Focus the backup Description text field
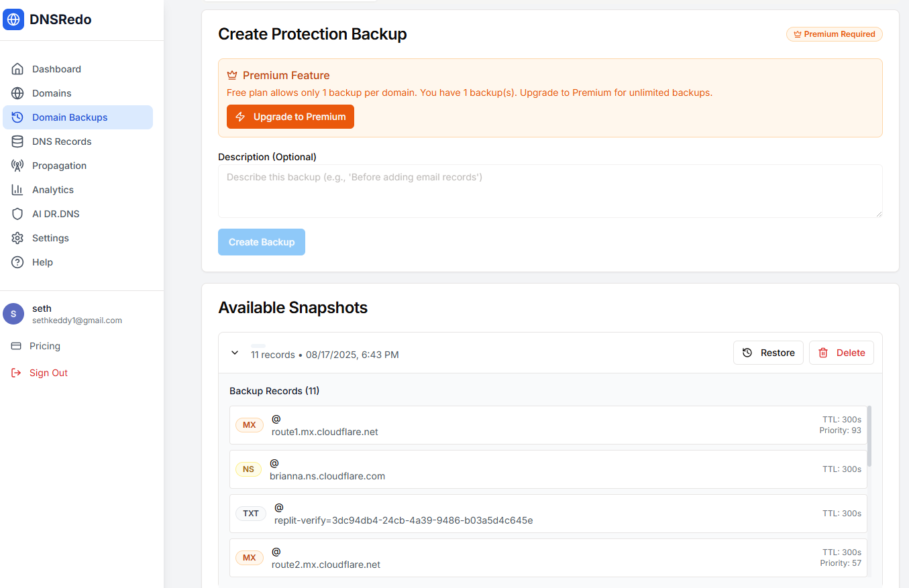This screenshot has width=909, height=588. point(550,191)
